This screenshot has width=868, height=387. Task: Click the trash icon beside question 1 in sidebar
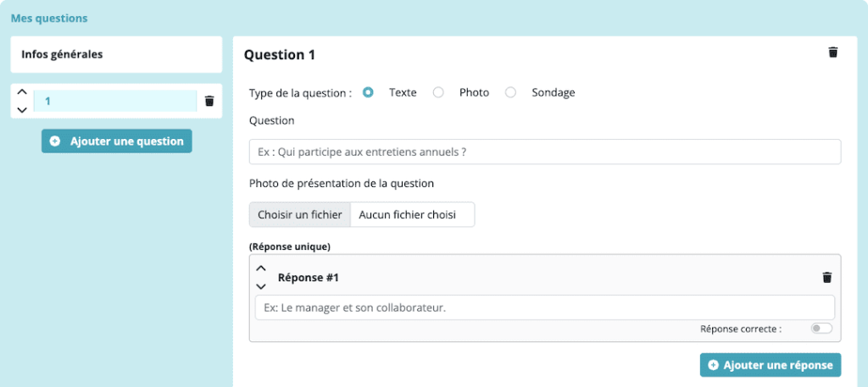209,101
